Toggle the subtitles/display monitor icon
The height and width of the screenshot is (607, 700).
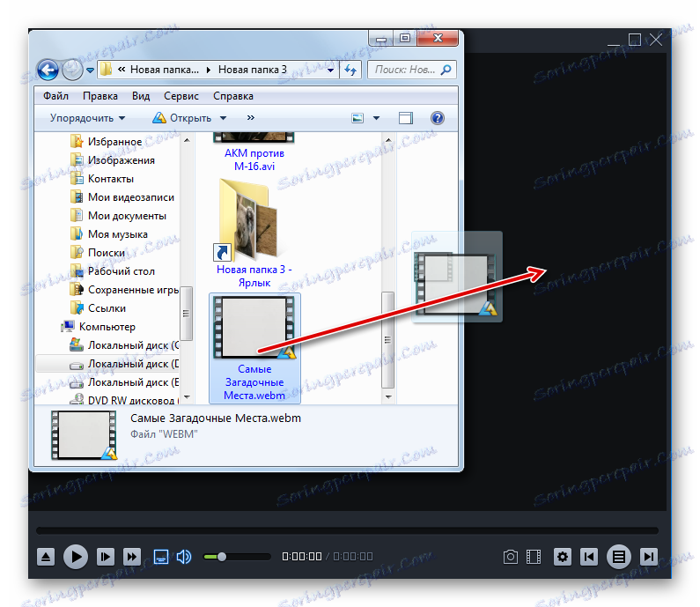(x=161, y=557)
